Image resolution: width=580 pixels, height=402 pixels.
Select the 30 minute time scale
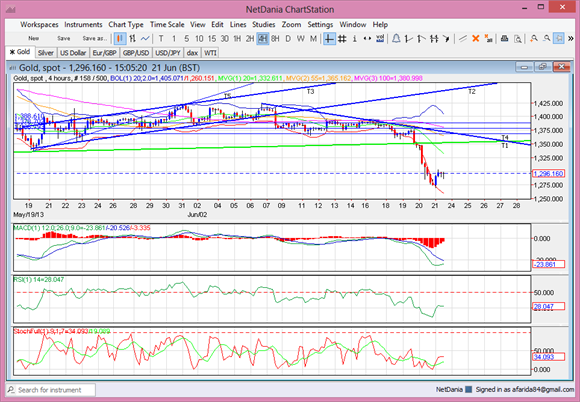(x=225, y=38)
